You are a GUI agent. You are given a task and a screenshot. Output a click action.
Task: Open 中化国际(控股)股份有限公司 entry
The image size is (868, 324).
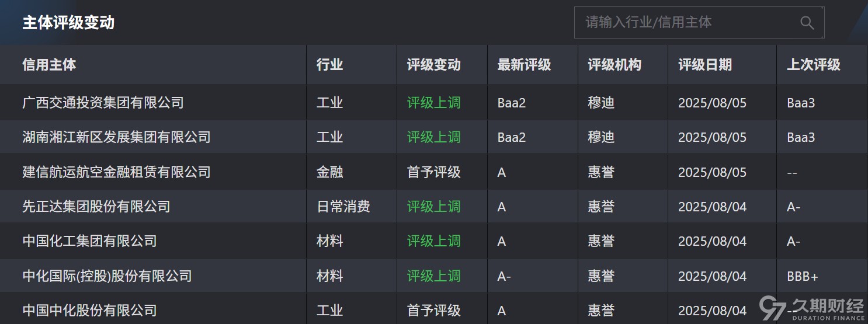[x=107, y=276]
